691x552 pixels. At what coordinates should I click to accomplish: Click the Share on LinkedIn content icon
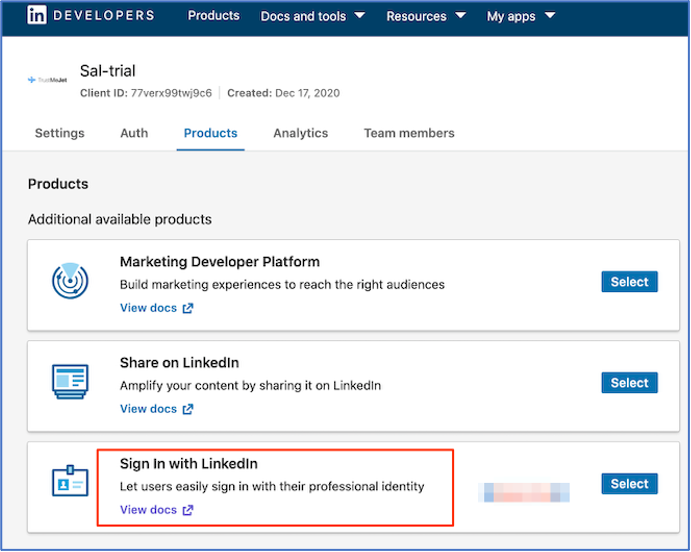[70, 382]
